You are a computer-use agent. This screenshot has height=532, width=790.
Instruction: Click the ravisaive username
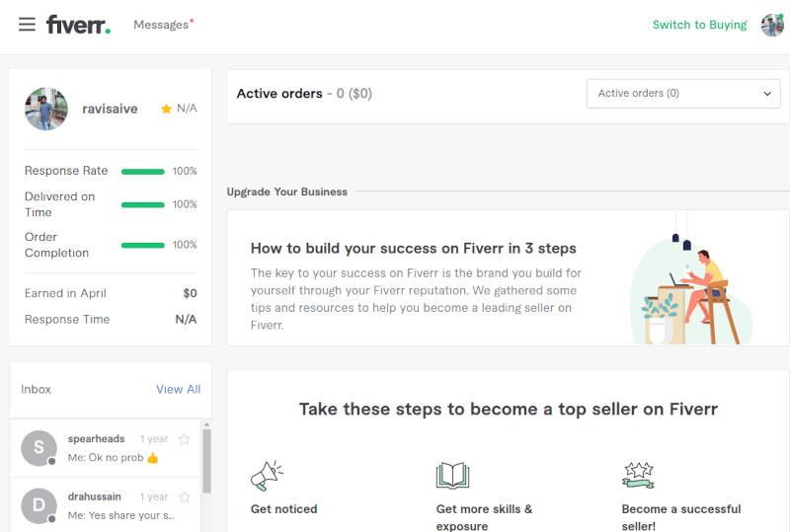pos(110,109)
